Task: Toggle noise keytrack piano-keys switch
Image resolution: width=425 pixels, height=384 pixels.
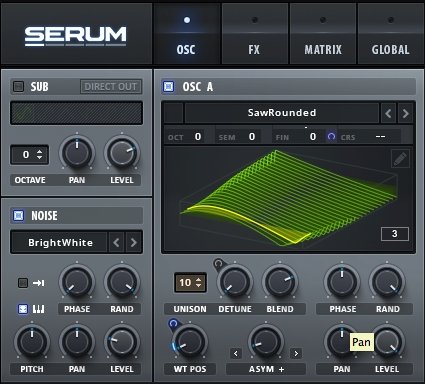Action: coord(23,309)
